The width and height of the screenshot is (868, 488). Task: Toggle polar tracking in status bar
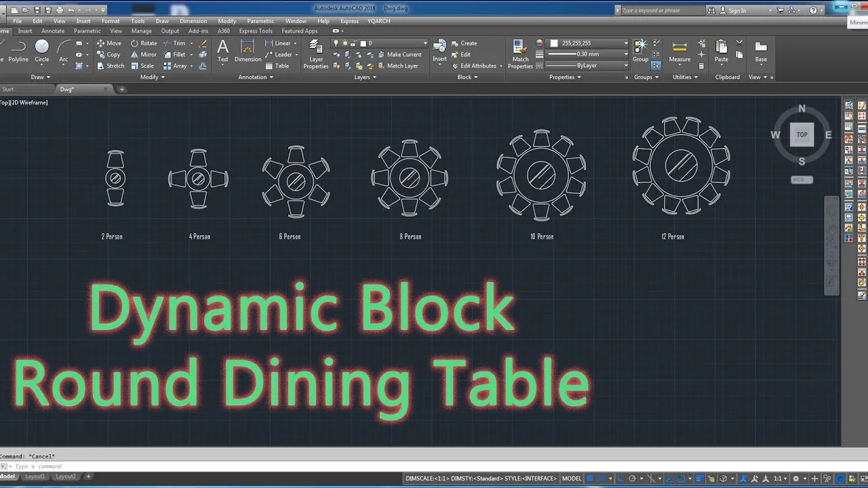(632, 479)
